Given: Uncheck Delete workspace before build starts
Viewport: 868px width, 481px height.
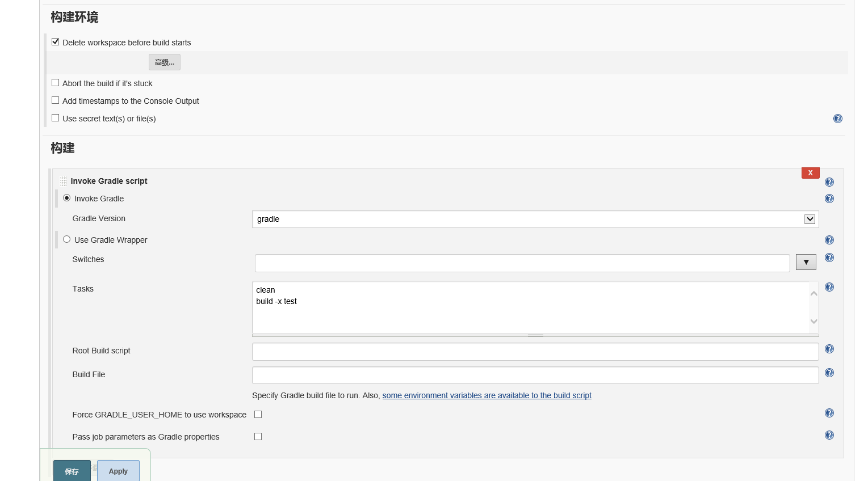Looking at the screenshot, I should [55, 42].
